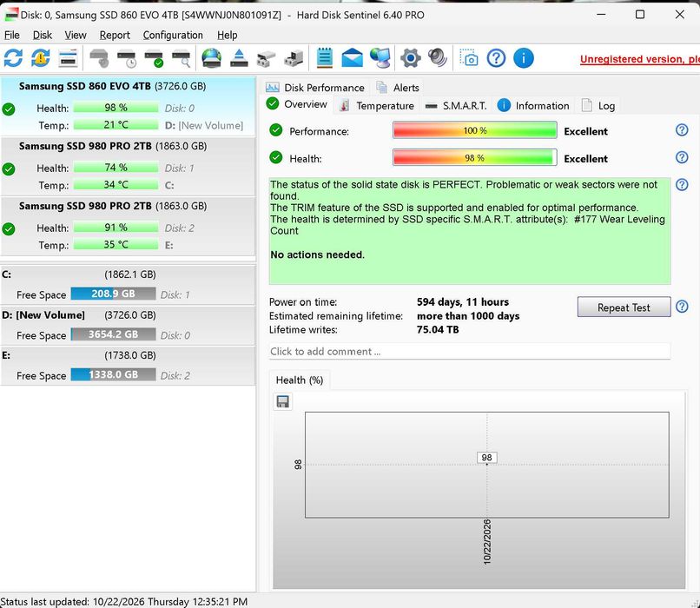Click the blue info circle toolbar icon

[523, 58]
